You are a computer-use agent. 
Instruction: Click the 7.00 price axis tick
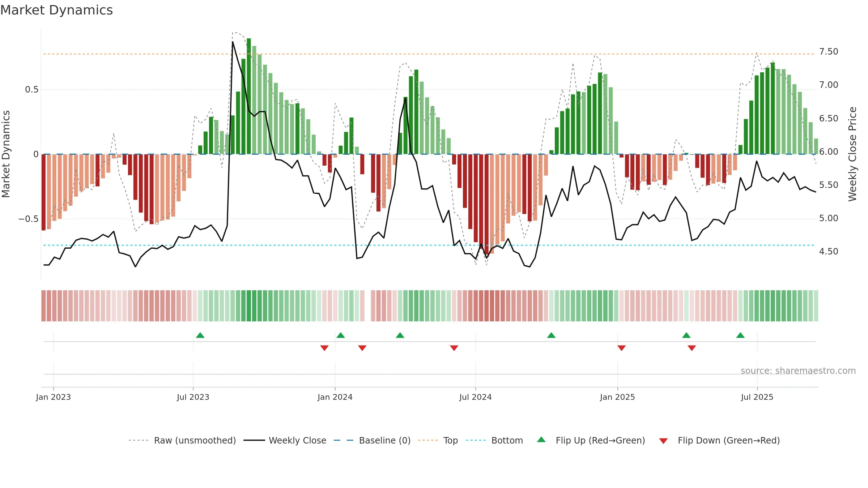(x=829, y=85)
